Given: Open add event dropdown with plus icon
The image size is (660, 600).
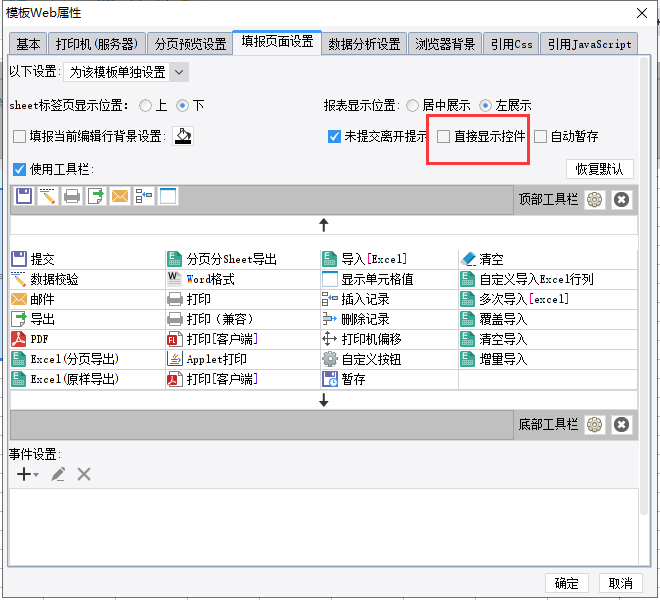Looking at the screenshot, I should 28,475.
